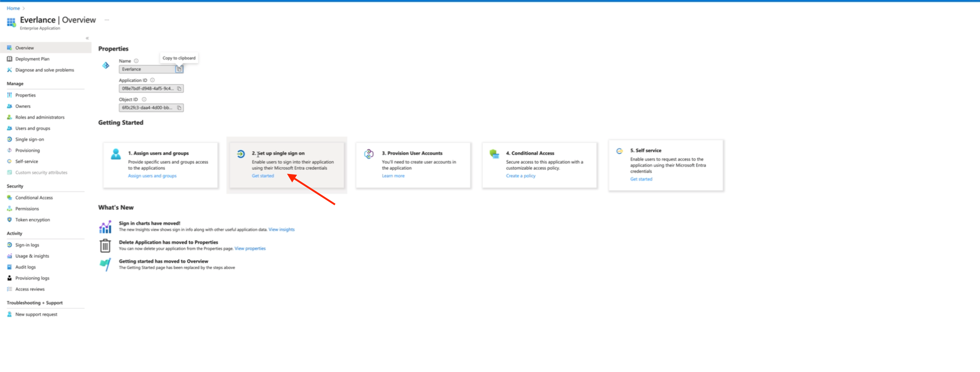Open Sign-in logs under Activity
The height and width of the screenshot is (372, 980).
coord(27,245)
